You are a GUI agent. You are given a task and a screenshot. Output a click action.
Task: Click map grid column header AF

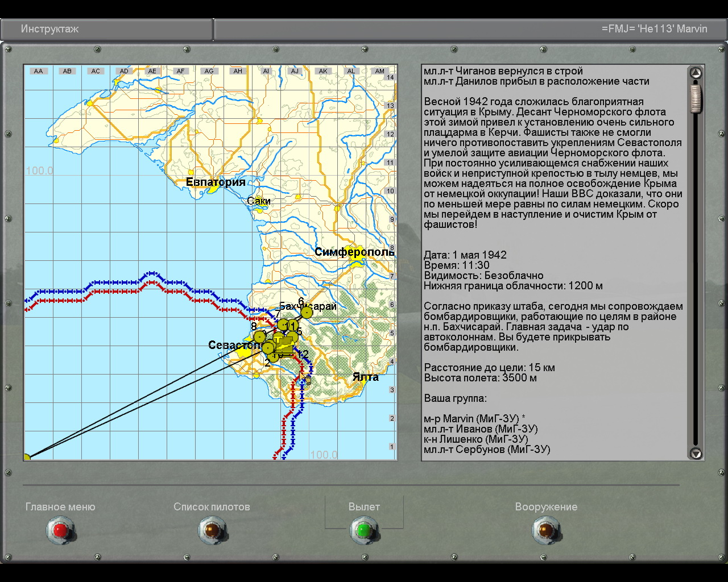click(180, 71)
